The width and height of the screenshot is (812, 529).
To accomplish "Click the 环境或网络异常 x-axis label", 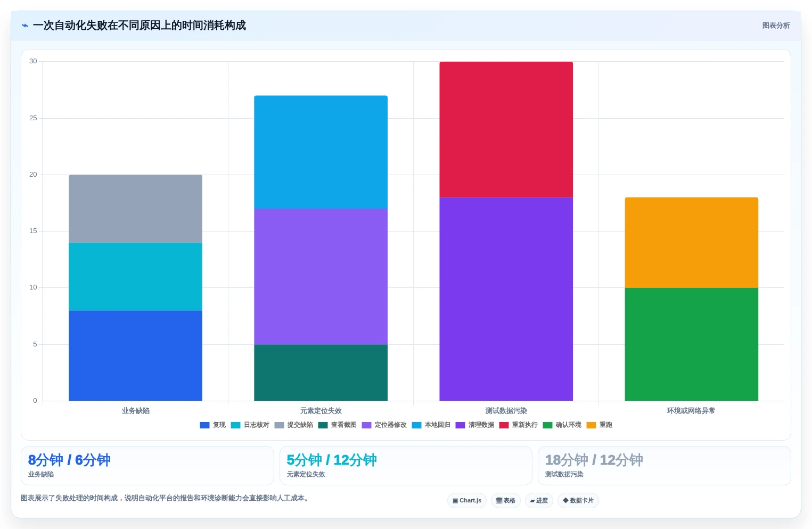I will point(691,411).
